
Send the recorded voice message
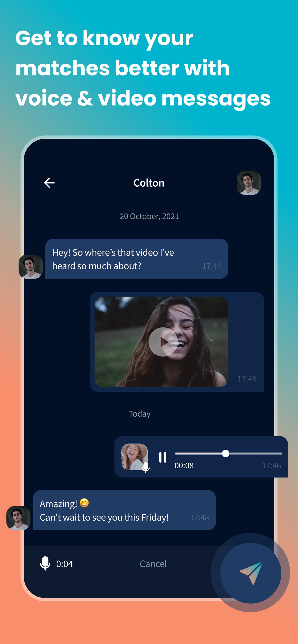(x=251, y=573)
